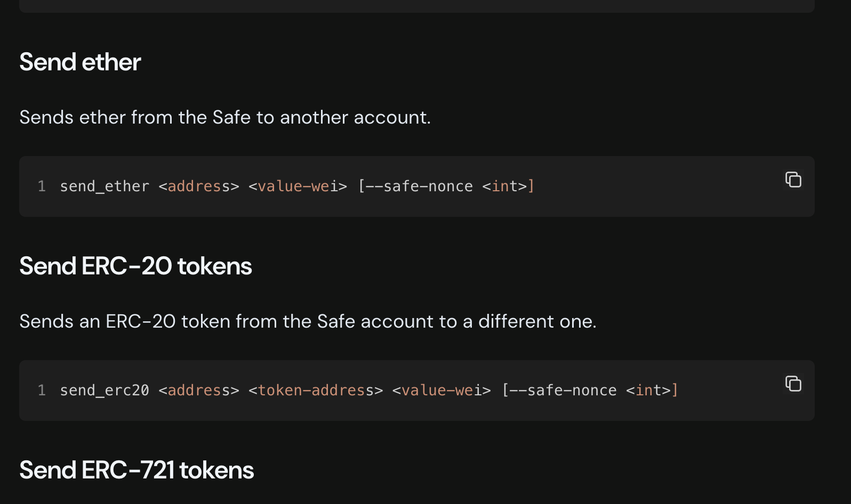Viewport: 851px width, 504px height.
Task: Click address parameter in send_ether command
Action: 199,186
